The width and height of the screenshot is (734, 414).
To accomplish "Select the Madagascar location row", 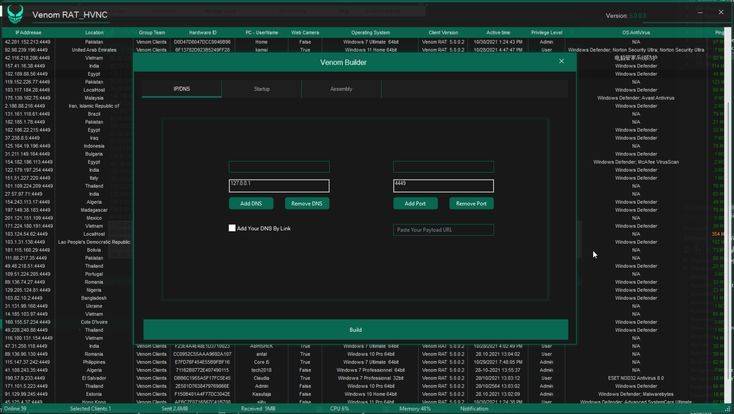I will point(94,210).
